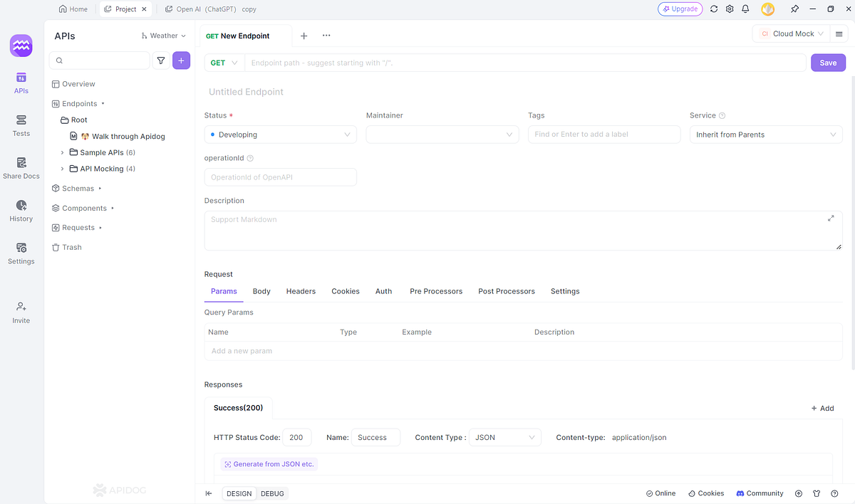Viewport: 855px width, 504px height.
Task: Open Share Docs from the sidebar
Action: click(21, 168)
